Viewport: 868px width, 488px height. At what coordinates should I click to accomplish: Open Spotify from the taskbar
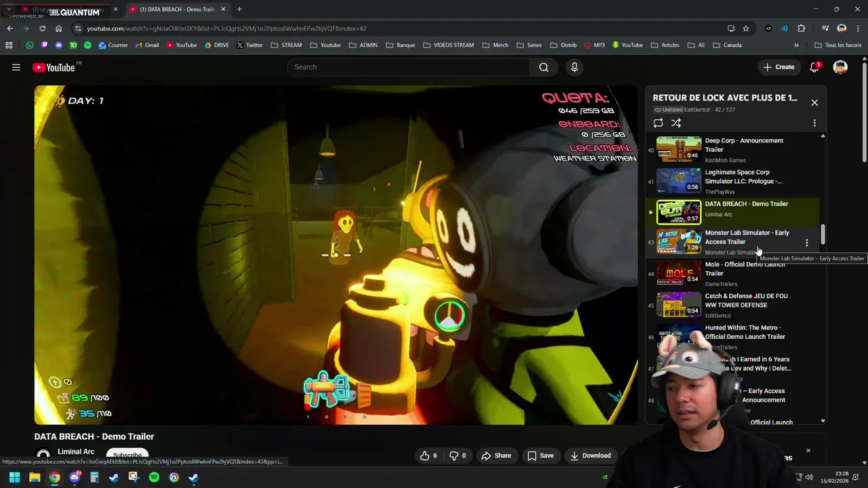click(x=154, y=478)
